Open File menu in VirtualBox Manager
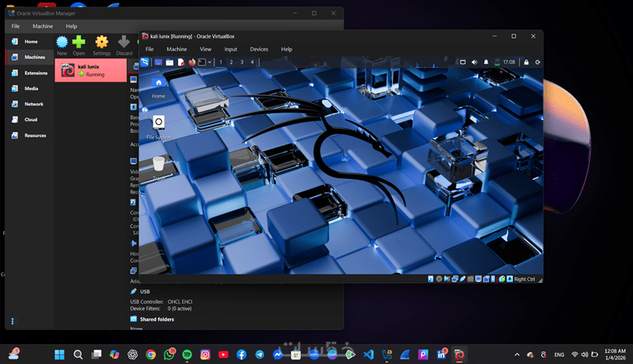Image resolution: width=633 pixels, height=364 pixels. tap(15, 26)
